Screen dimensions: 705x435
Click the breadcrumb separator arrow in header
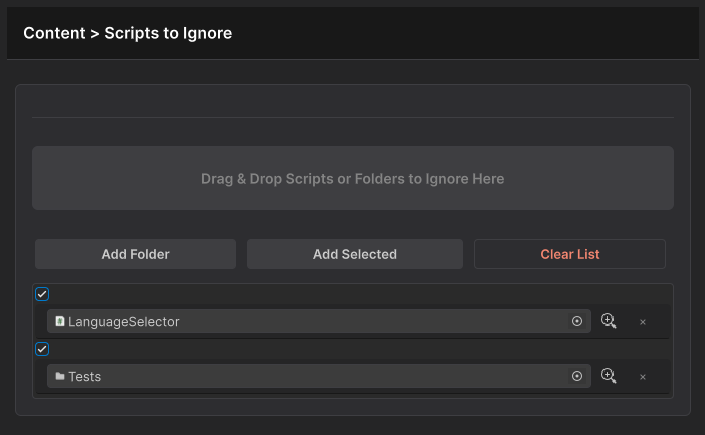coord(95,33)
